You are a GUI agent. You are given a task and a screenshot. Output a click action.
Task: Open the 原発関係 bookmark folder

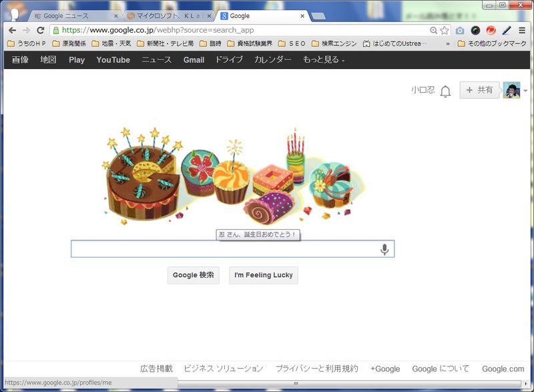[69, 43]
